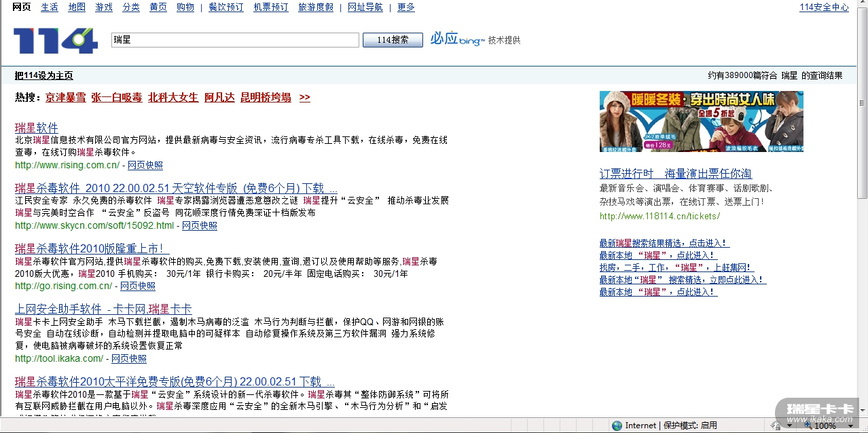Open result 瑞星杀毒软件2010版隆重上市
The image size is (868, 433).
(92, 248)
